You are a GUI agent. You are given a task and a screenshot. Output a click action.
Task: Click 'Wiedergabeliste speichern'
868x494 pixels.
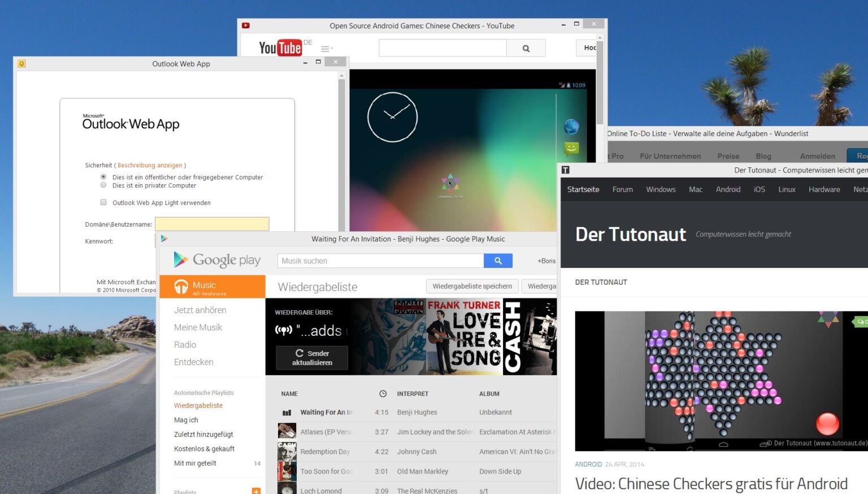(472, 286)
